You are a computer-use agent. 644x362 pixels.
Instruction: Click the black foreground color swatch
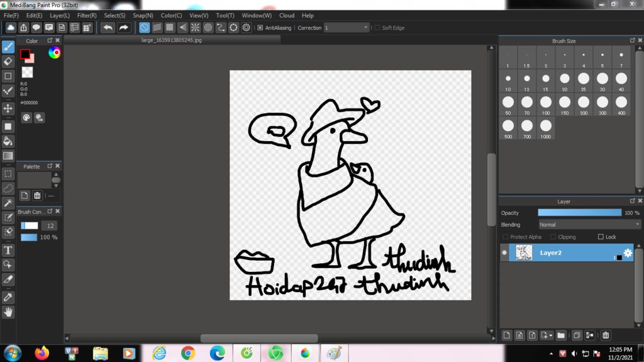(x=25, y=54)
